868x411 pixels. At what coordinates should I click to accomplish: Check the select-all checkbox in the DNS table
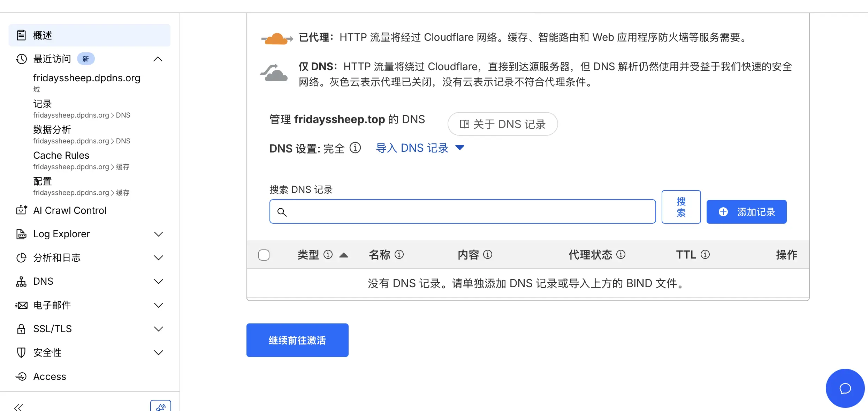pos(264,255)
